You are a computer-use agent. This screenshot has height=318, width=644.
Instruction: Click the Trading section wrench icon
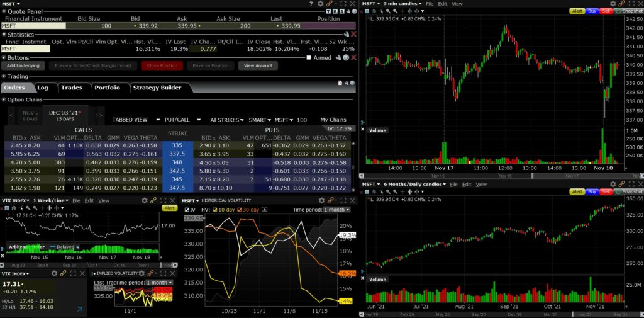(347, 82)
